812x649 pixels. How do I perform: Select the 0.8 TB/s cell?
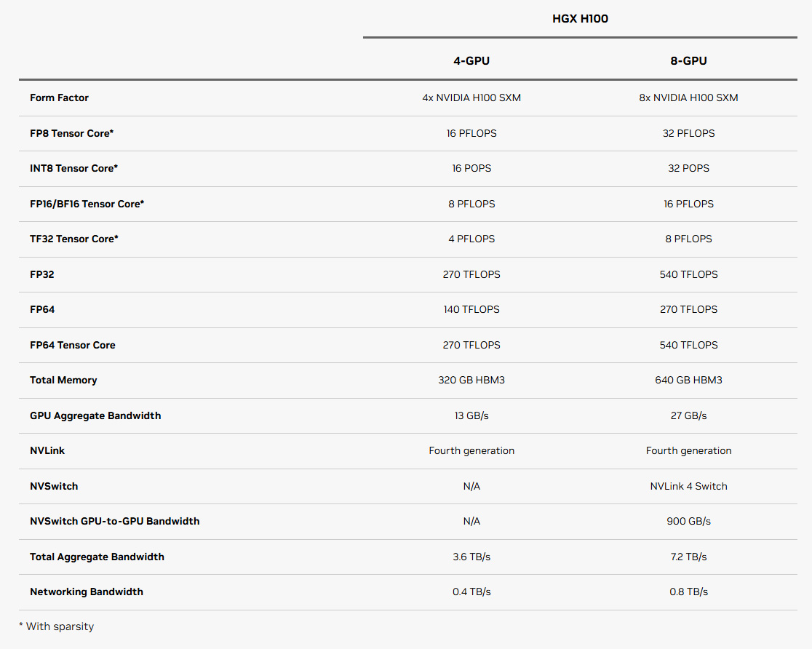(688, 592)
